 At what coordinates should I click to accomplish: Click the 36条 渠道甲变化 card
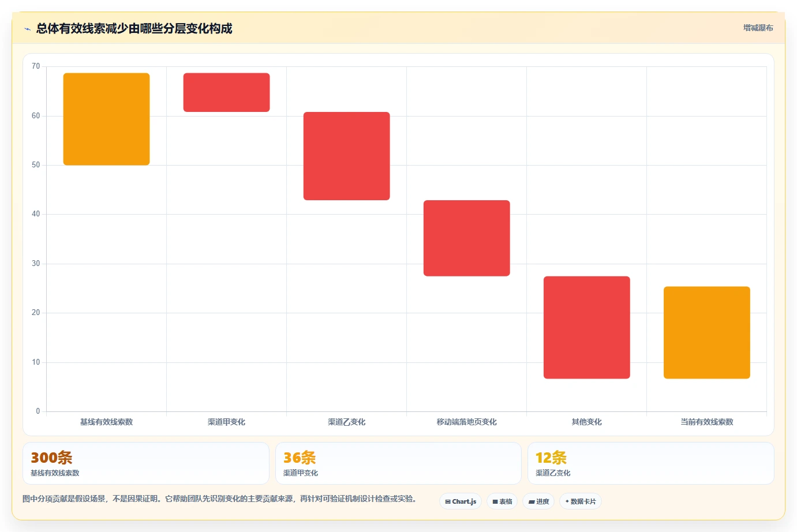(398, 463)
